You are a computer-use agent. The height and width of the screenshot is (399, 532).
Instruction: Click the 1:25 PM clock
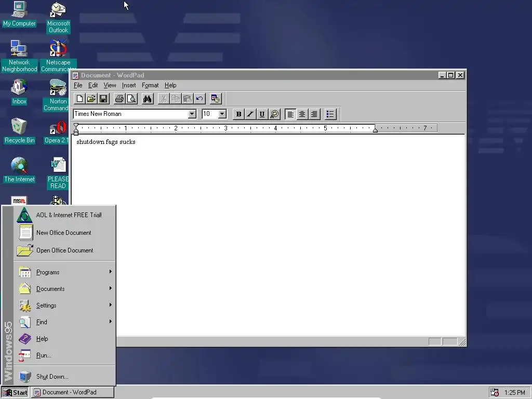point(514,393)
